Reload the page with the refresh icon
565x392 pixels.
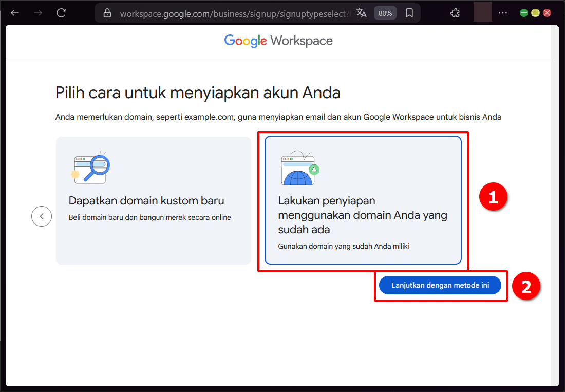pyautogui.click(x=61, y=13)
